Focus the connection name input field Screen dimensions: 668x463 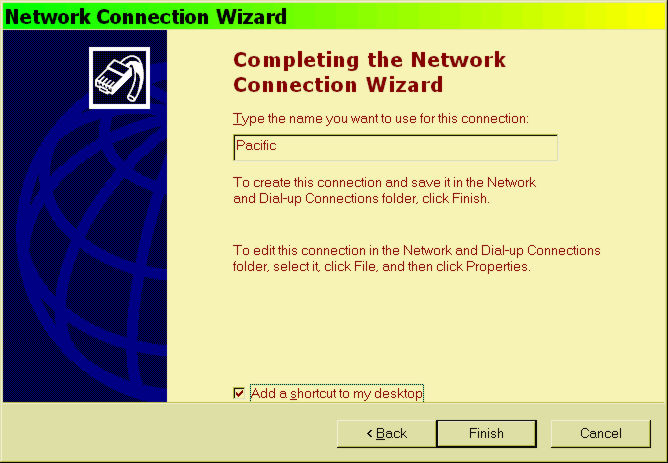[x=395, y=147]
